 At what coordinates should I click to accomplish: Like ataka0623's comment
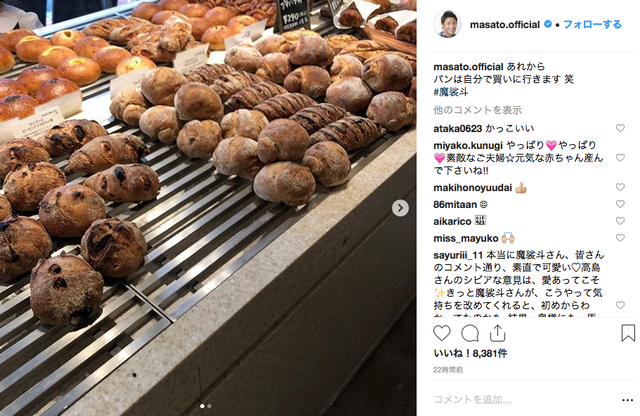[620, 128]
